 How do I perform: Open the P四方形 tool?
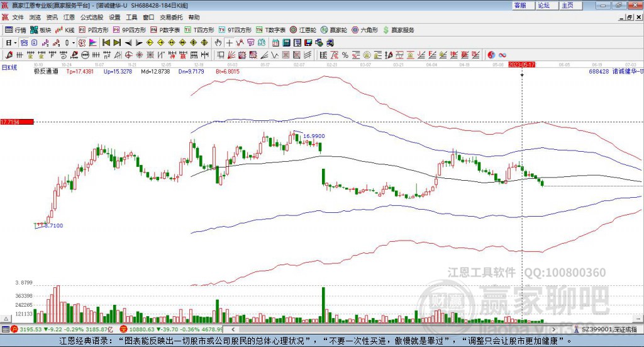tap(94, 30)
